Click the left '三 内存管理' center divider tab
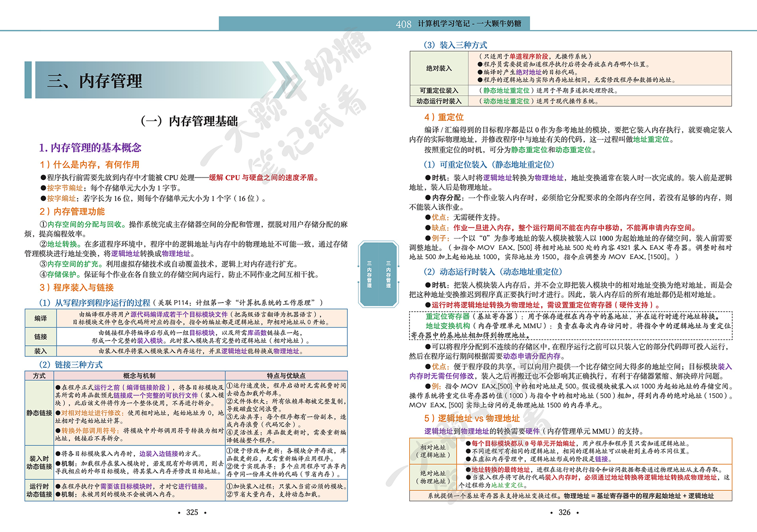 369,275
